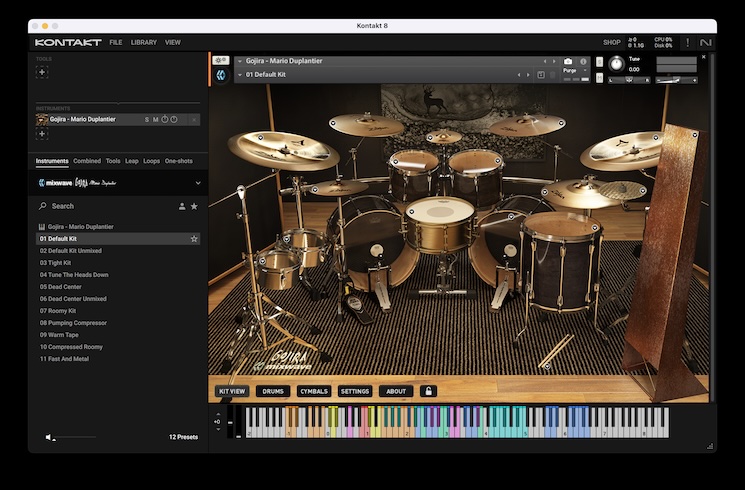Click the exclamation alert icon
Viewport: 745px width, 490px height.
(687, 42)
